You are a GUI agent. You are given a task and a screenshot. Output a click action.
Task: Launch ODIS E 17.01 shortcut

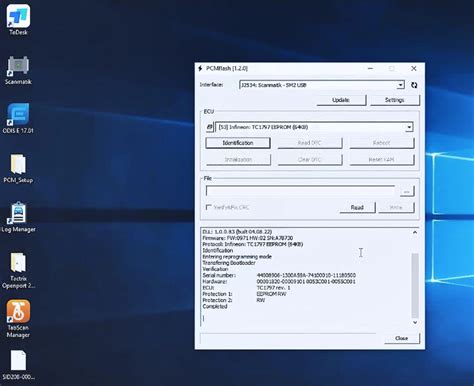pyautogui.click(x=18, y=119)
